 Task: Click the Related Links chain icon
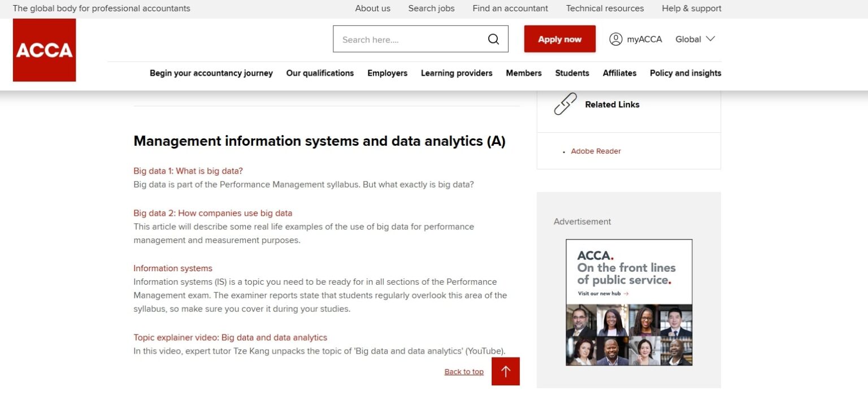pyautogui.click(x=565, y=104)
